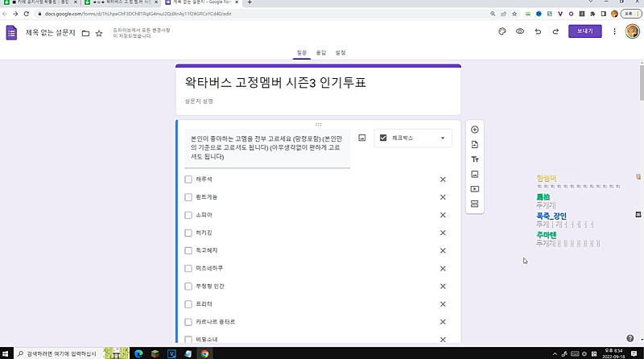
Task: Star this form with the star icon
Action: 99,33
